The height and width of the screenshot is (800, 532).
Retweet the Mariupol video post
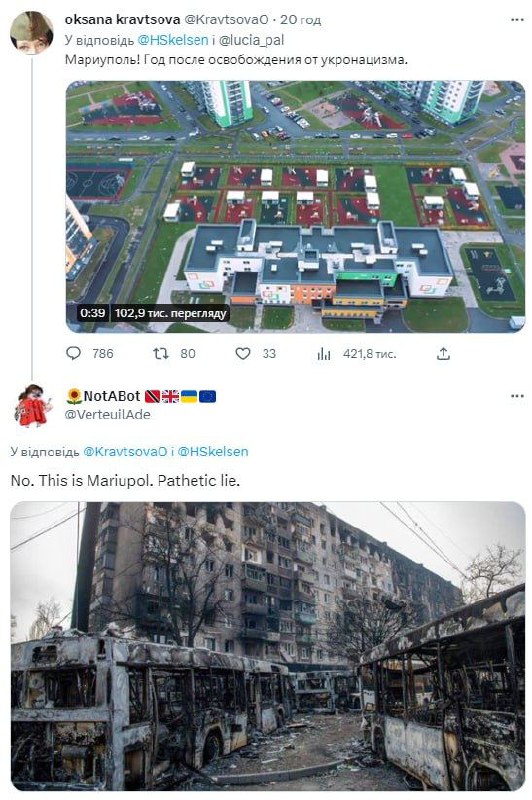pos(161,353)
